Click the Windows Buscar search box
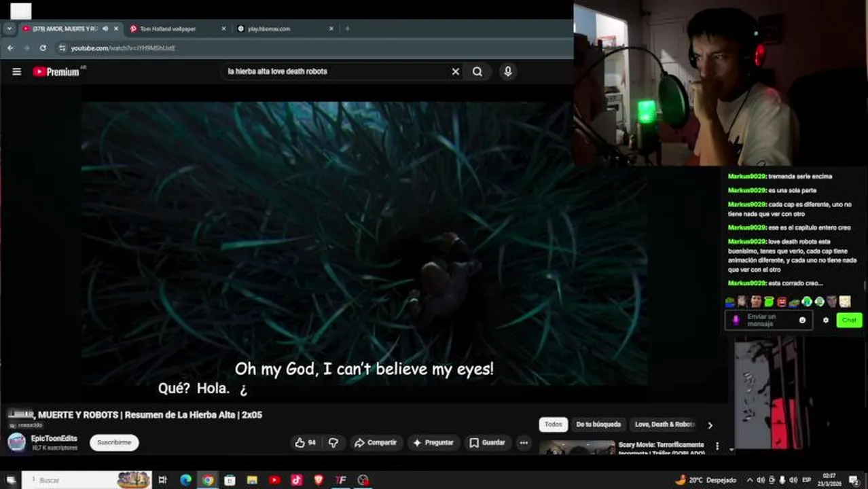This screenshot has height=489, width=868. [86, 480]
